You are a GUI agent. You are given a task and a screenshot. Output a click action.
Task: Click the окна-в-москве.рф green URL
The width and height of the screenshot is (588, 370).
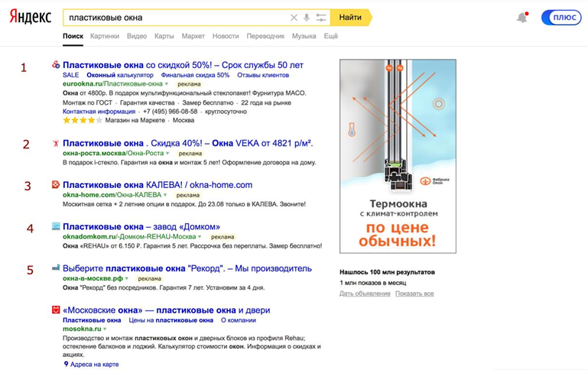[93, 278]
